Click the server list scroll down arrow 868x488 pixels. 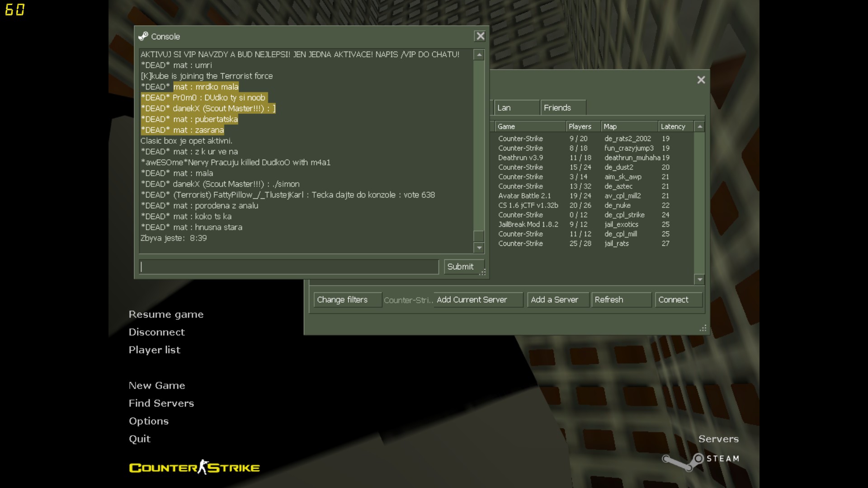pos(700,280)
